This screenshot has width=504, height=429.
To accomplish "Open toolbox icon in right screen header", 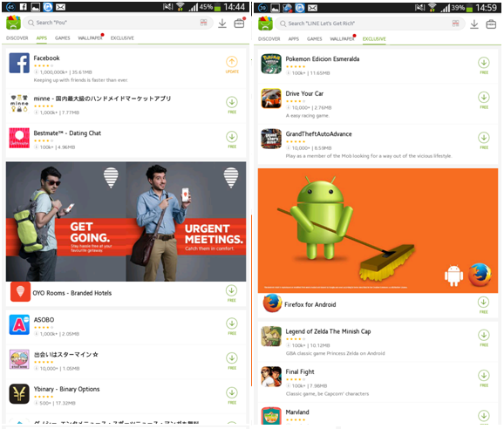I will coord(491,24).
